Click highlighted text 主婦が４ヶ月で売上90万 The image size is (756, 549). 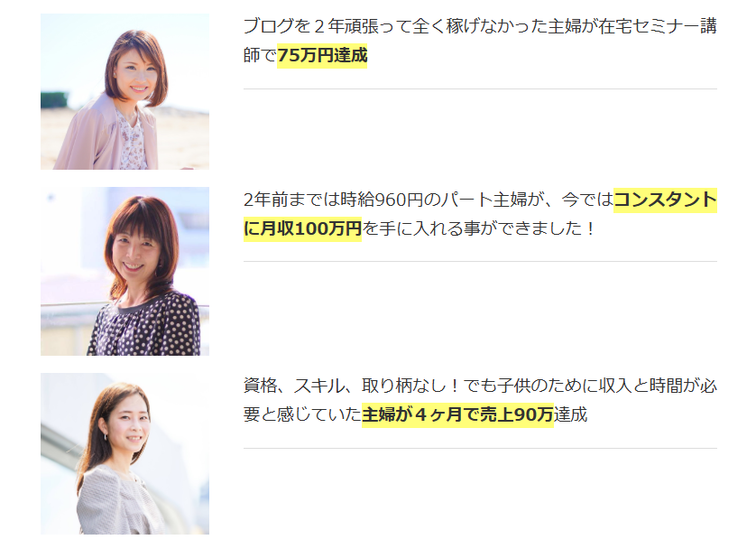coord(457,414)
